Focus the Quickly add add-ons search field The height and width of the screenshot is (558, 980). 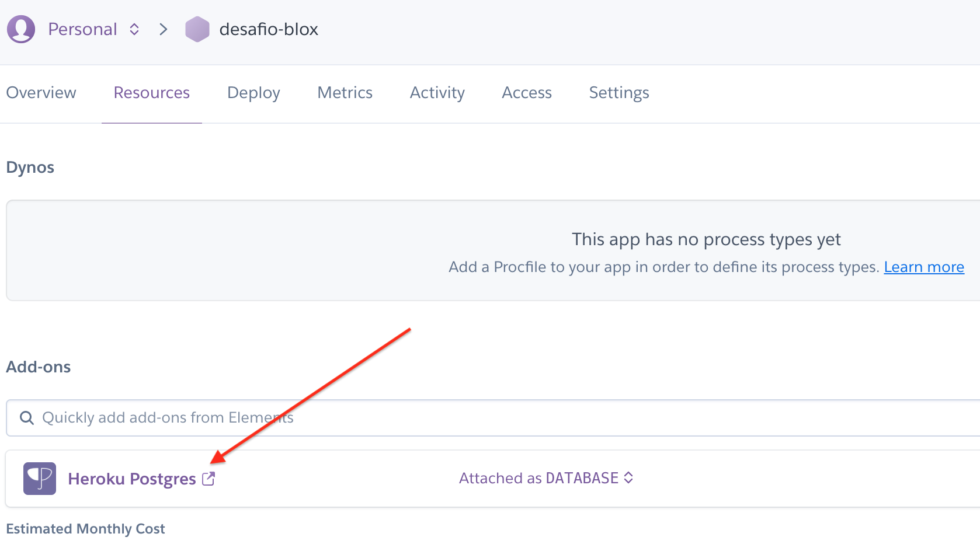pos(493,418)
